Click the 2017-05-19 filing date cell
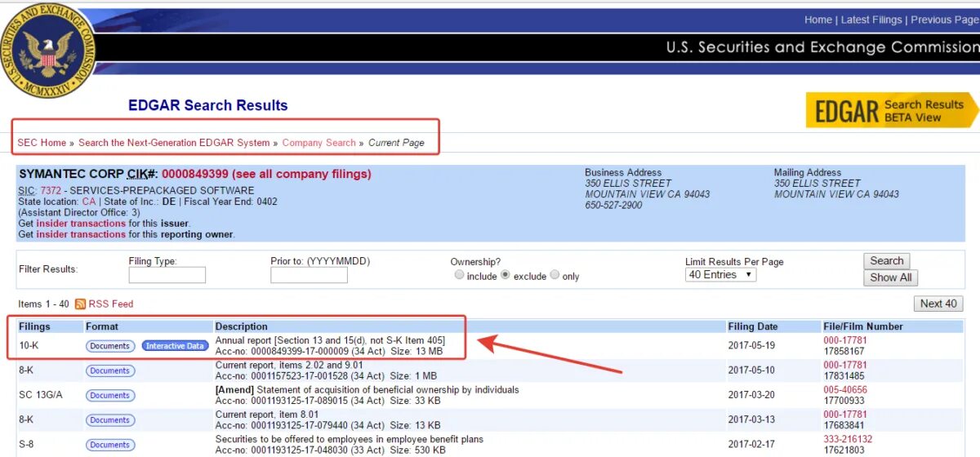 (753, 345)
